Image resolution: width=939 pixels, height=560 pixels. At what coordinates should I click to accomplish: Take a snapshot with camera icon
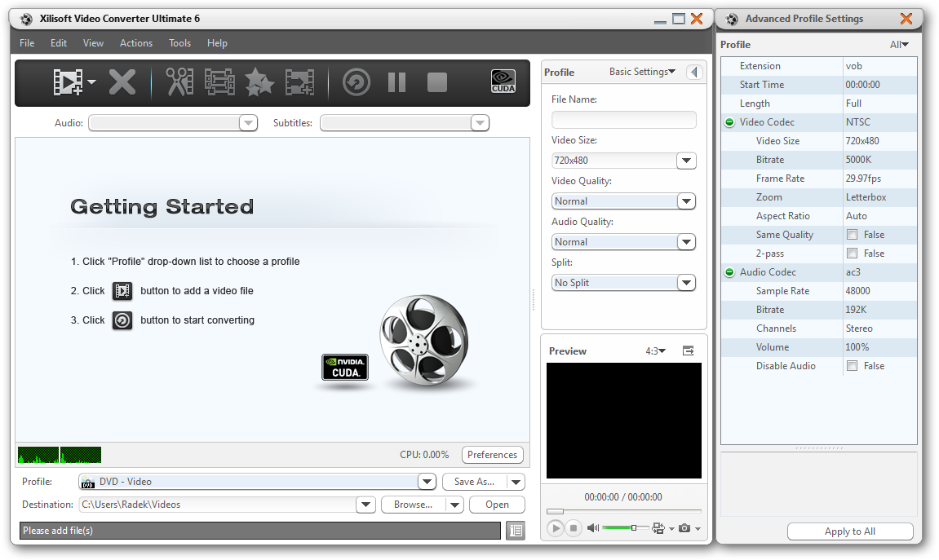[x=684, y=527]
